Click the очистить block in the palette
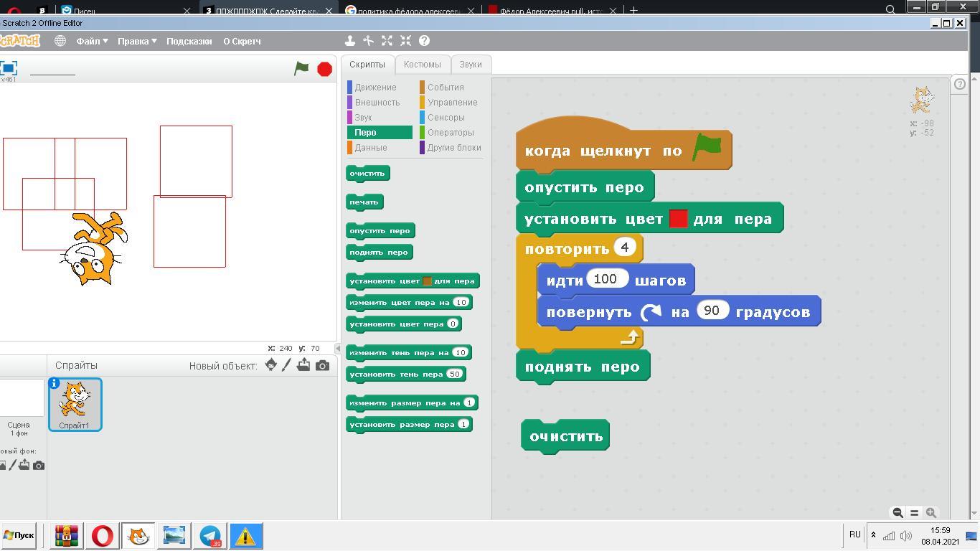 pos(367,174)
